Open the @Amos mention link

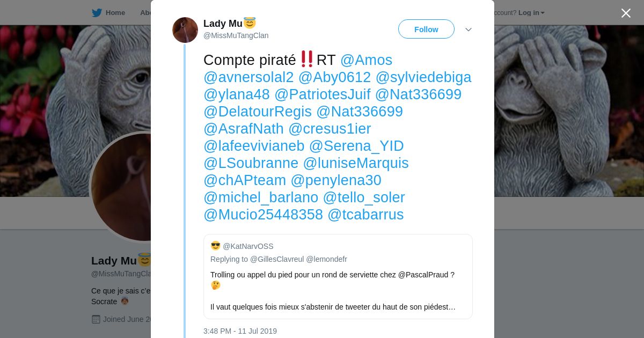366,60
